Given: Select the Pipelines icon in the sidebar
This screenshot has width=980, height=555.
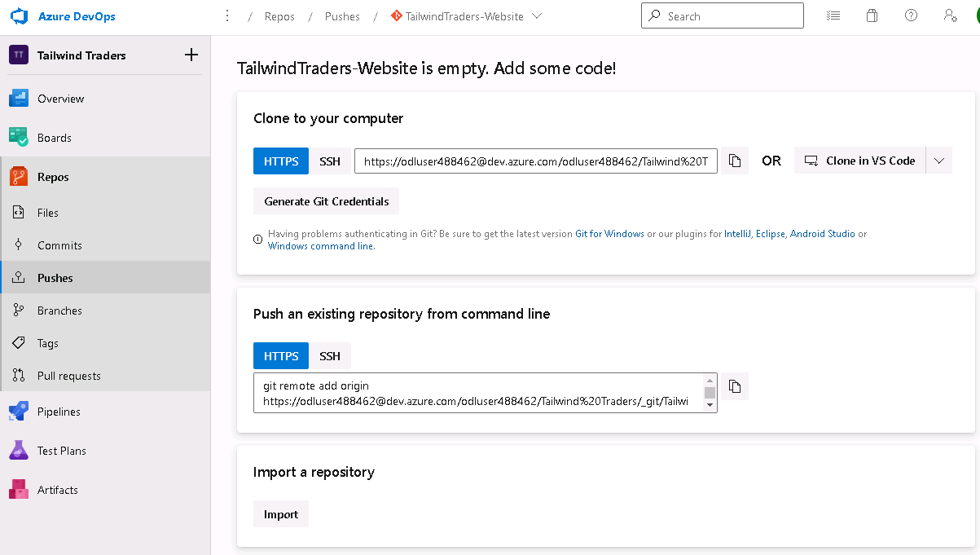Looking at the screenshot, I should point(18,411).
